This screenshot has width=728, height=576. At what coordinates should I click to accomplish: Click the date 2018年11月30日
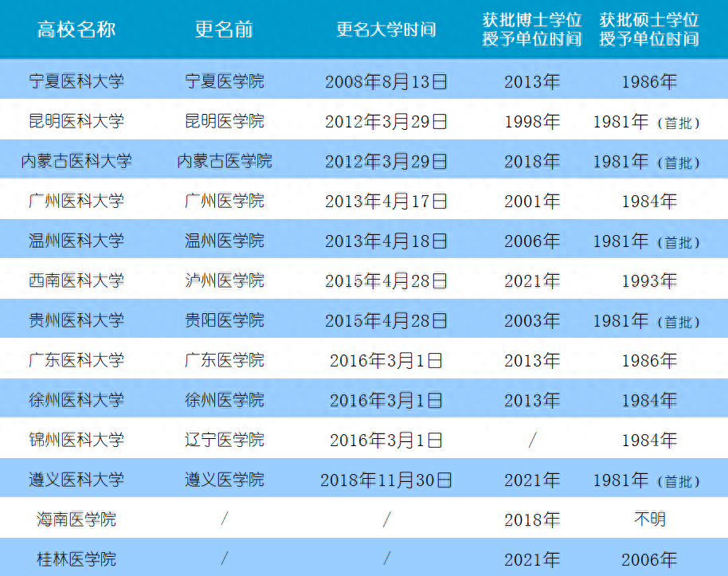[x=386, y=480]
